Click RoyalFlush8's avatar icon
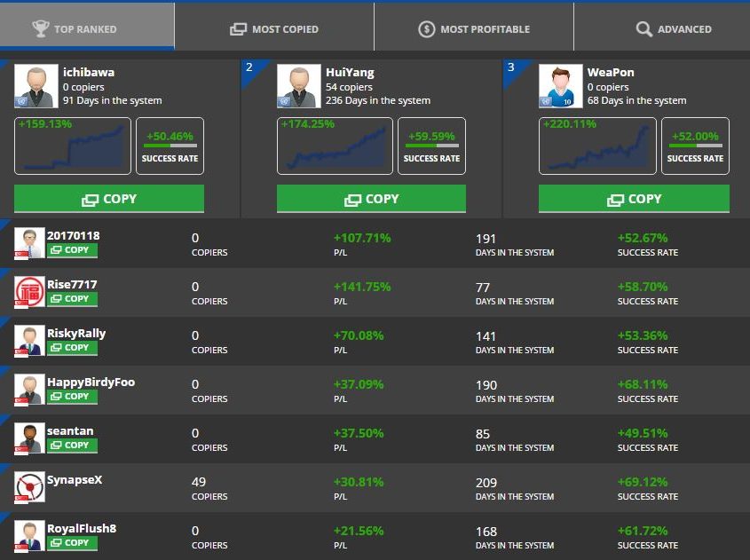Viewport: 750px width, 560px height. (x=29, y=536)
